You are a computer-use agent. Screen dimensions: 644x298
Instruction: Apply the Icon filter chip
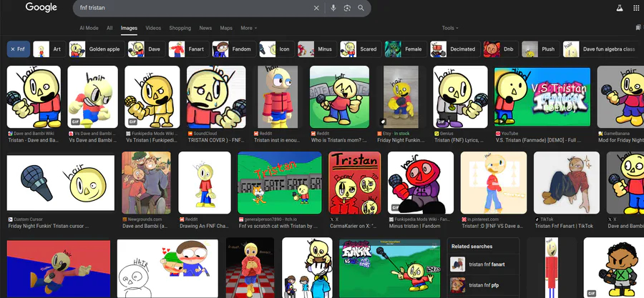pos(277,49)
